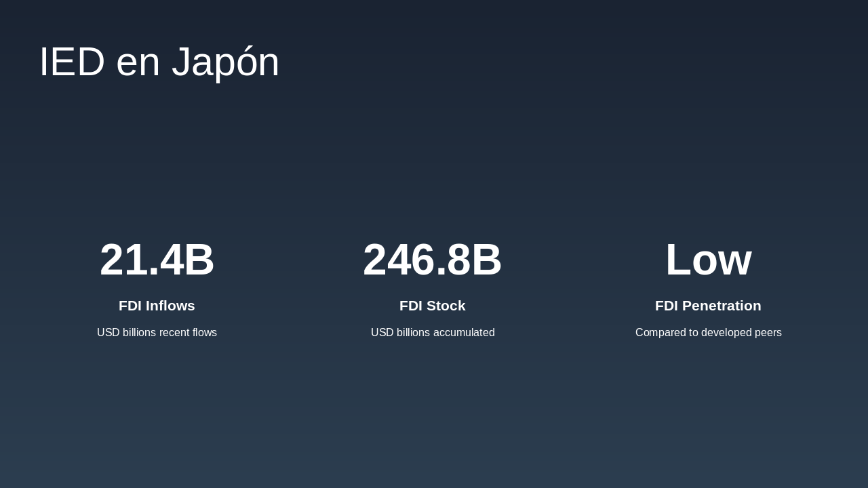Select the 'FDI Stock' label

432,306
